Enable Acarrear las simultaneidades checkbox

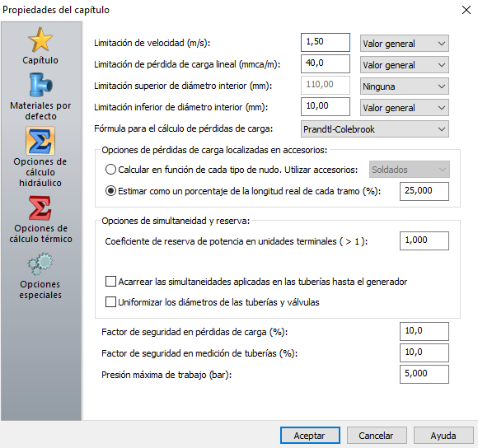[x=110, y=282]
